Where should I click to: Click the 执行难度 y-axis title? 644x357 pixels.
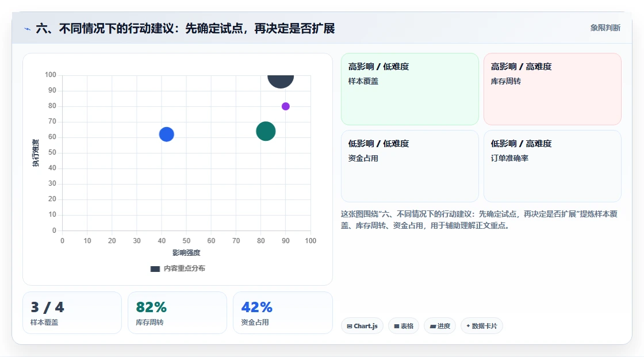tap(36, 153)
